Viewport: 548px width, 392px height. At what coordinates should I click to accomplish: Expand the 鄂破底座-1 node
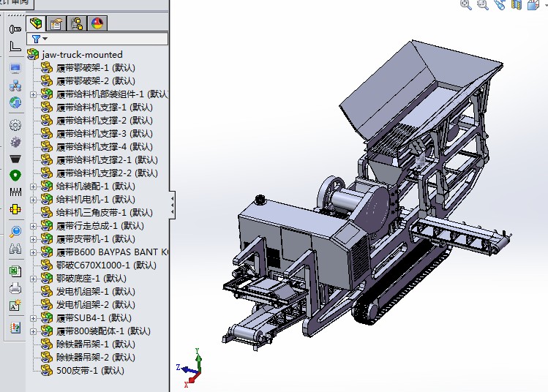coord(33,279)
